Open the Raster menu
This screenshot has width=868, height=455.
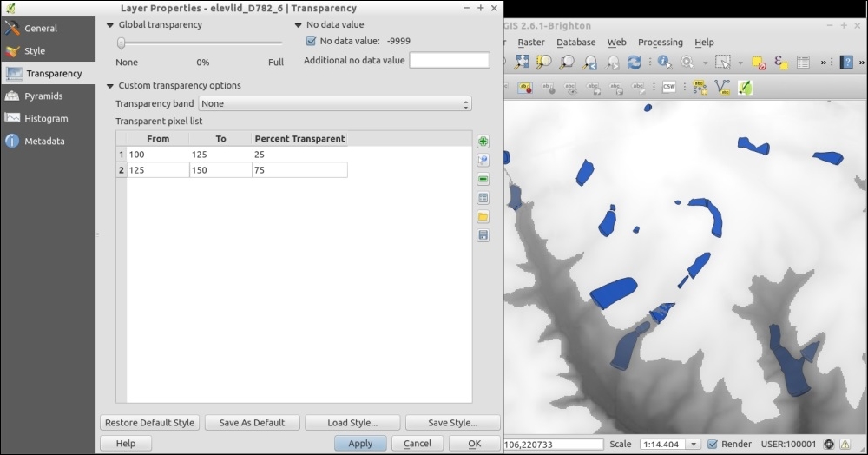(x=531, y=42)
